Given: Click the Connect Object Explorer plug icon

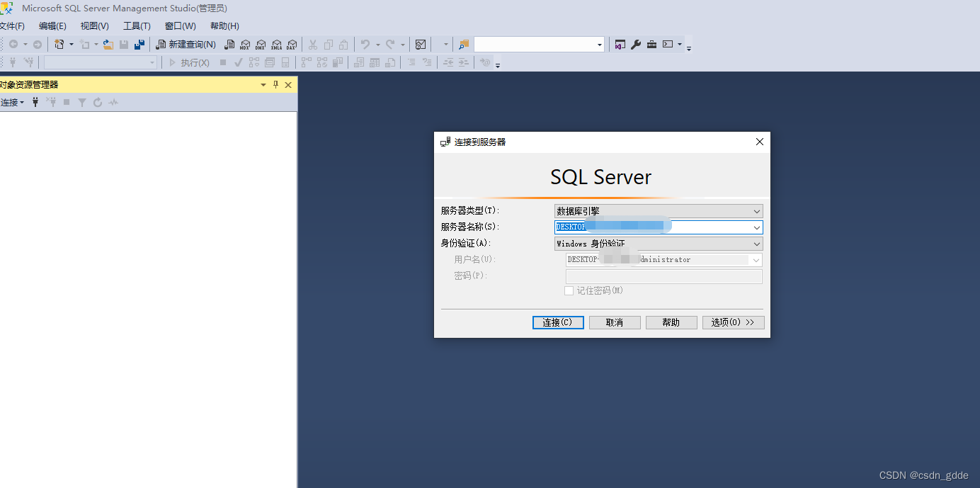Looking at the screenshot, I should click(x=35, y=102).
